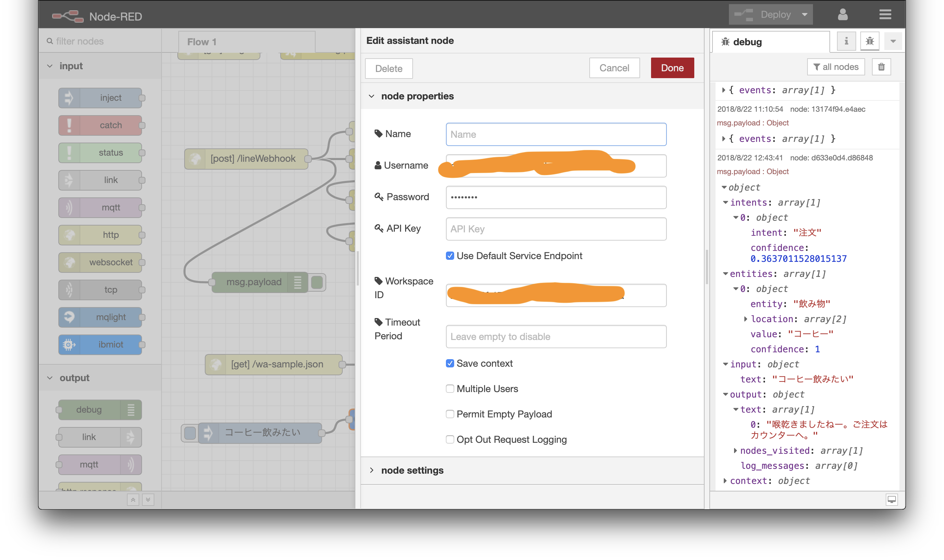Screen dimensions: 944x560
Task: Click the info tab icon in sidebar
Action: pyautogui.click(x=846, y=41)
